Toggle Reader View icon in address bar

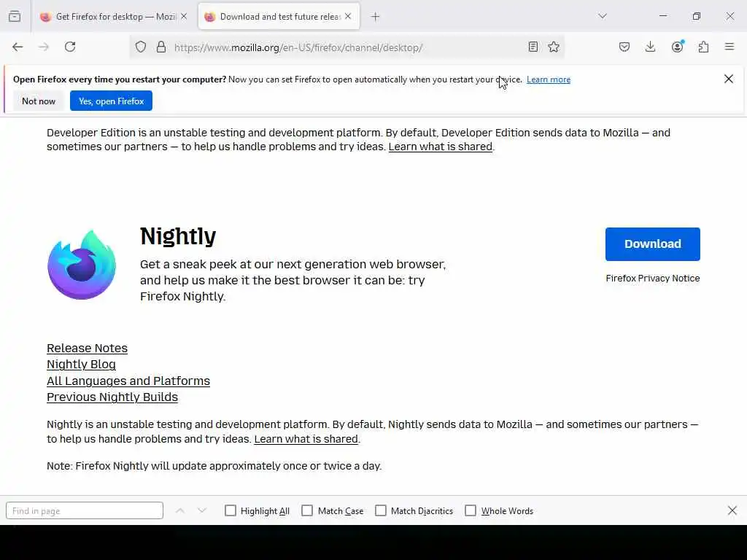(x=533, y=47)
